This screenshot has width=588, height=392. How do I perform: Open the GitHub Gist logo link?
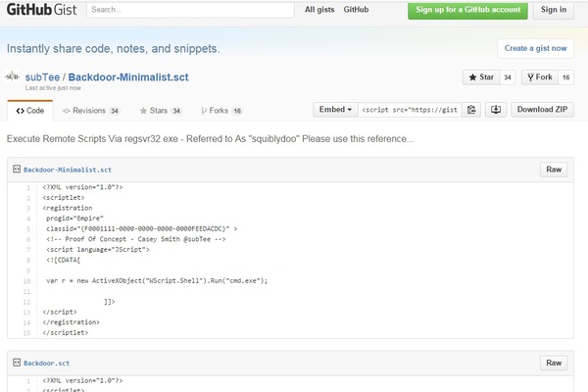pyautogui.click(x=41, y=10)
